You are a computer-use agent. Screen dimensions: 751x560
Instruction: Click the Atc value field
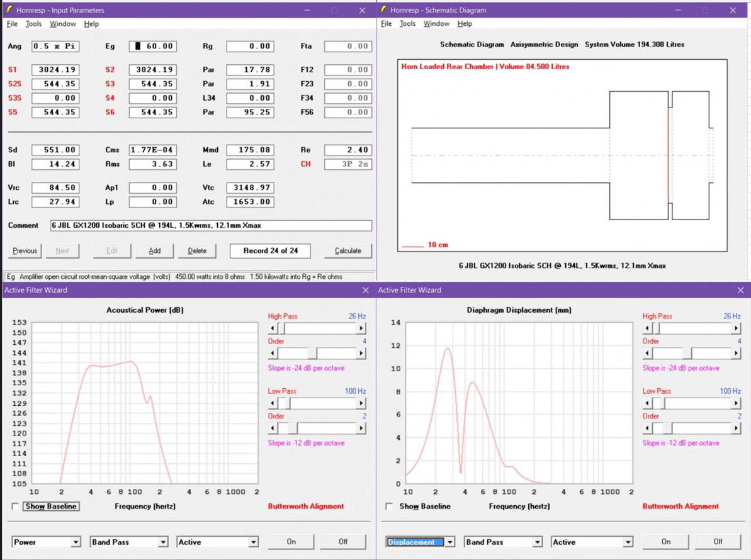coord(250,201)
